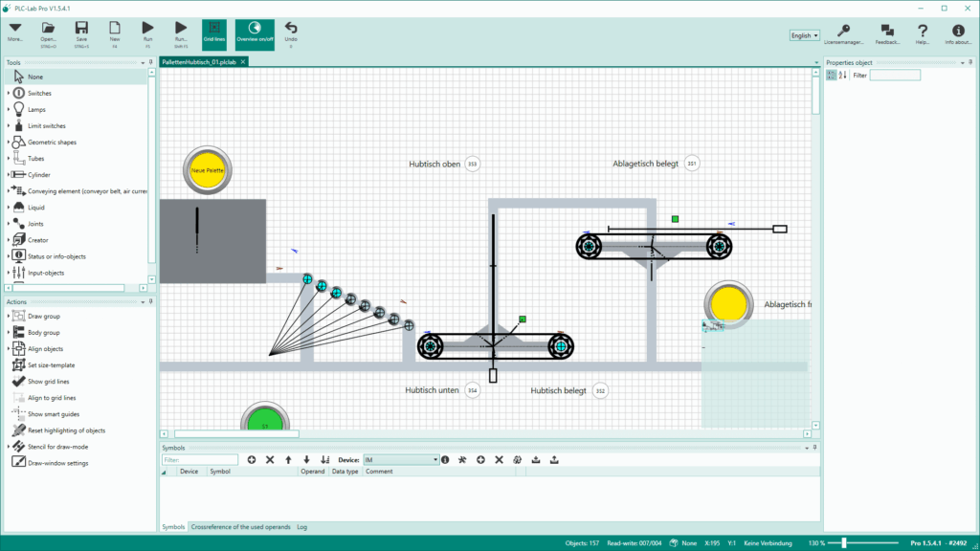Click the sort symbols icon
980x551 pixels.
(325, 460)
